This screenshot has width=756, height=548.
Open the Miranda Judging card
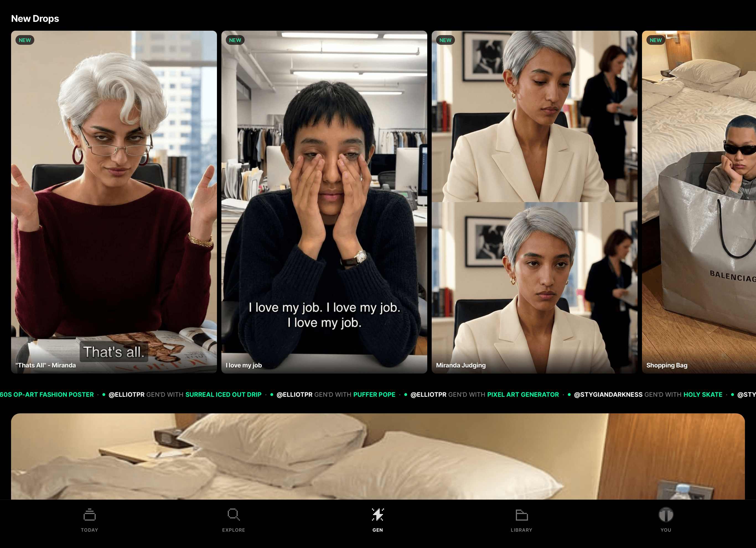click(535, 202)
